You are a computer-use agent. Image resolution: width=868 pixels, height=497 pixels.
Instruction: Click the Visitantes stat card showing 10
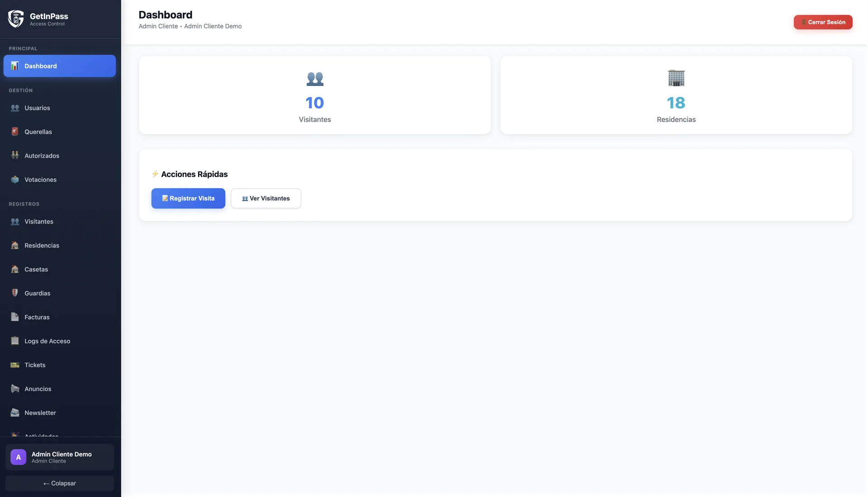[315, 95]
